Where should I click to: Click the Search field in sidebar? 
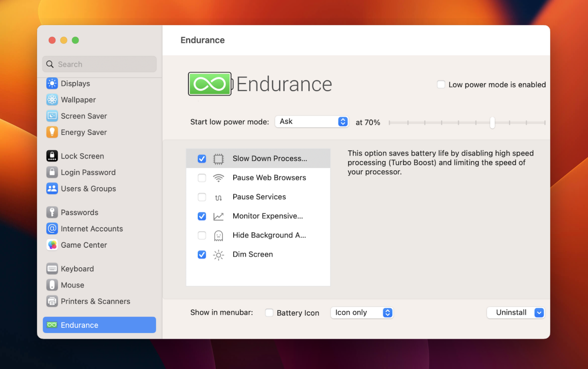(x=100, y=64)
